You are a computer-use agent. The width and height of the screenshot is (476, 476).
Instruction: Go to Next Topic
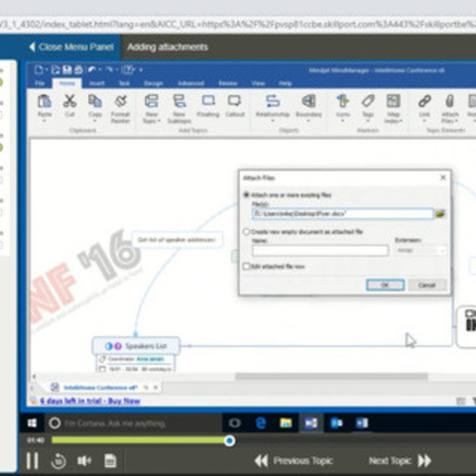pos(400,461)
